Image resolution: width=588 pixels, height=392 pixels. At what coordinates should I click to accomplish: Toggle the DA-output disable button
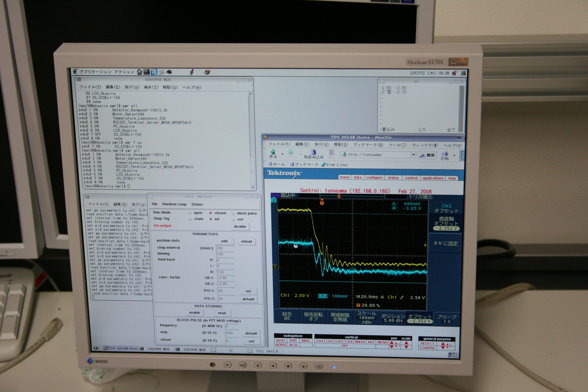(x=240, y=226)
